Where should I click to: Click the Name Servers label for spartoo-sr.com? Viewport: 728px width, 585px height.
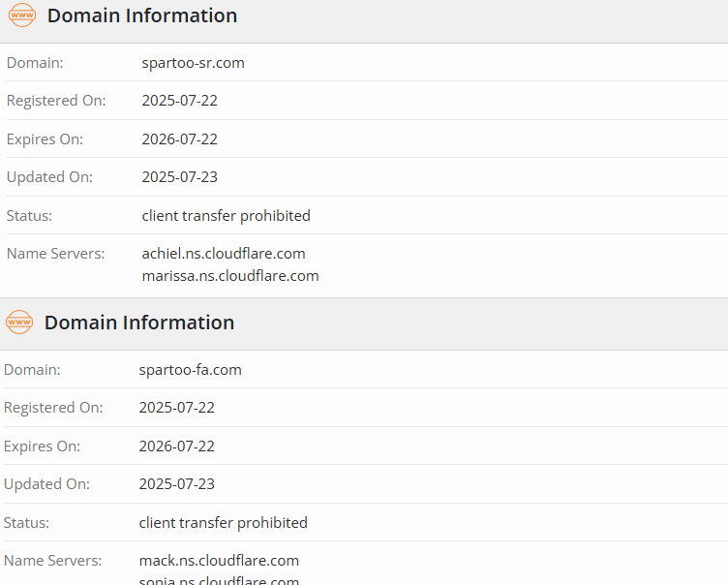55,254
